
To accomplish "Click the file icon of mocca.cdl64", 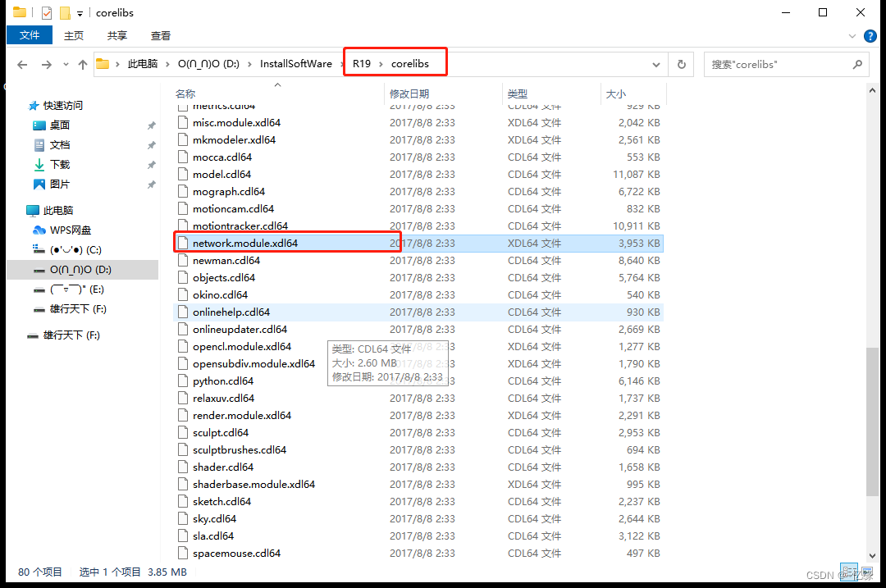I will [x=182, y=157].
